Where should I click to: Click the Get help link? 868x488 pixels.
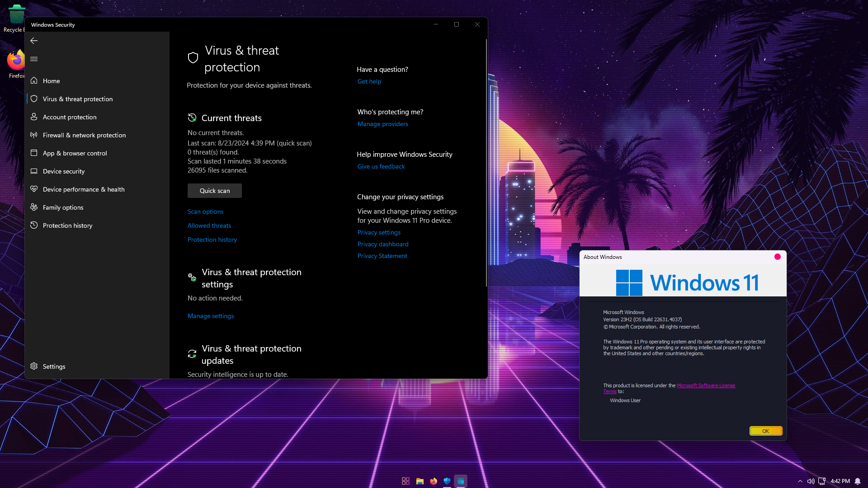click(369, 81)
